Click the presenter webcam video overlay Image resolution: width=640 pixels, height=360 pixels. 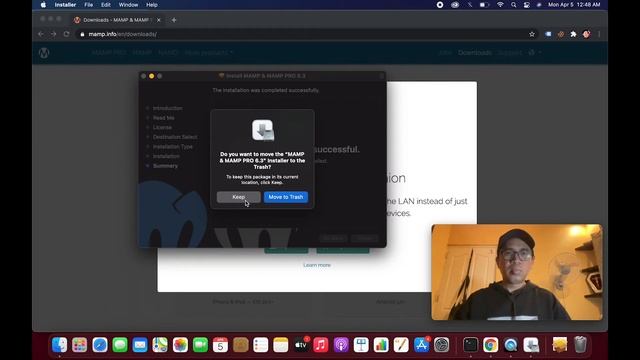click(517, 272)
